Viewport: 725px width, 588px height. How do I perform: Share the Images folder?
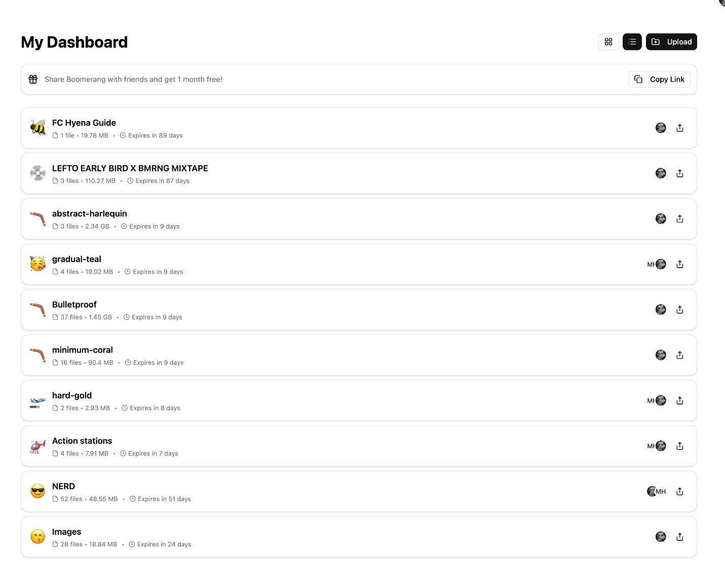(x=679, y=536)
